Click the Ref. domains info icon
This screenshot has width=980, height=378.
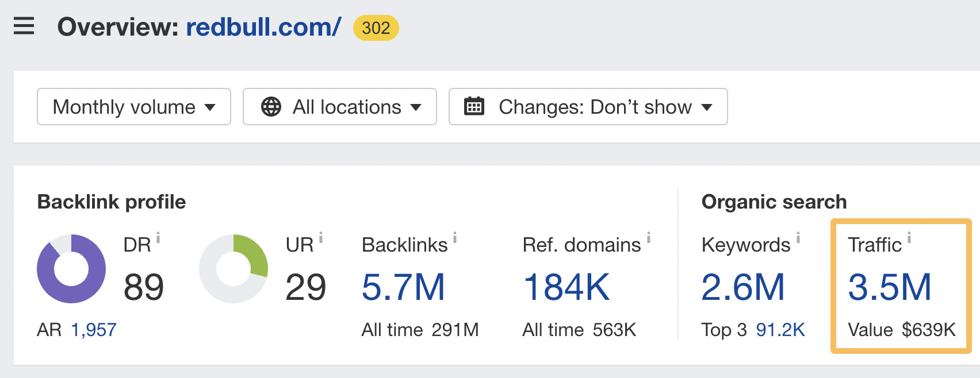[x=648, y=237]
